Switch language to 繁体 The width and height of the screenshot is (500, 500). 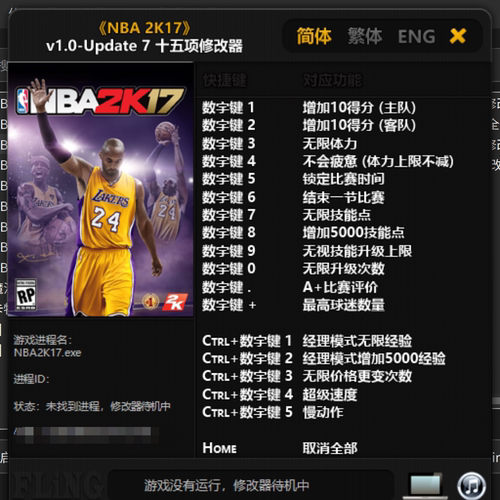(x=365, y=36)
